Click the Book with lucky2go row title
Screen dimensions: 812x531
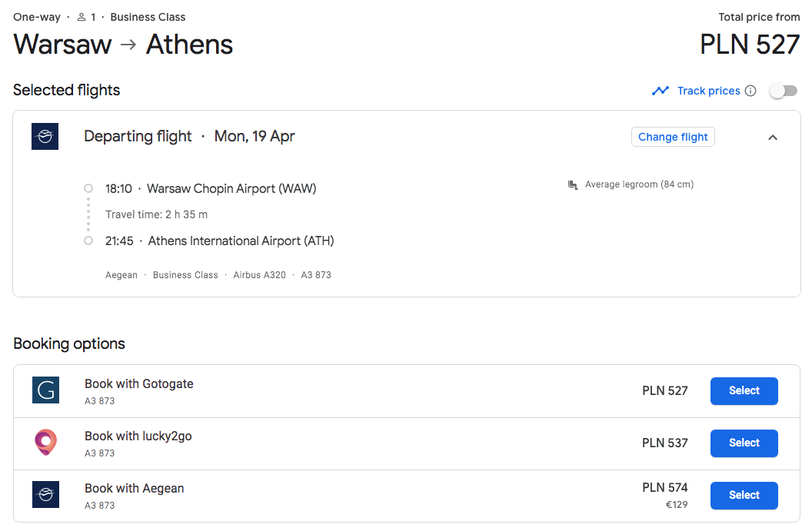[138, 436]
